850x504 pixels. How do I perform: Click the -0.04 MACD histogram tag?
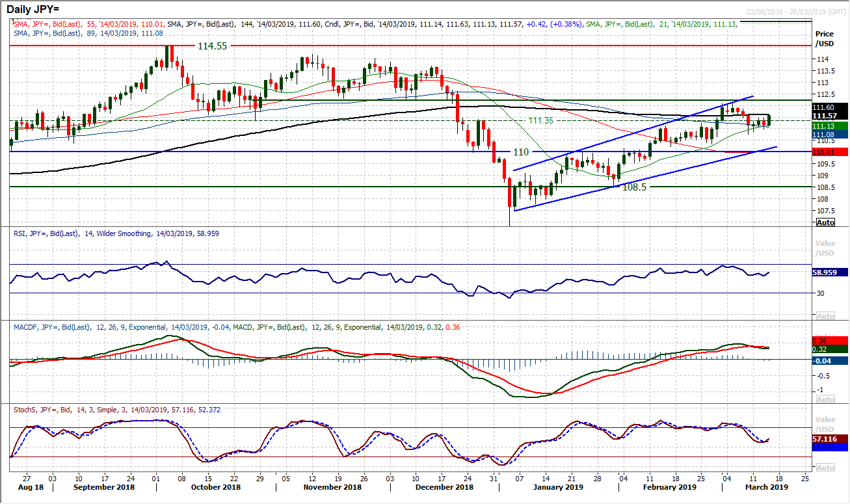pyautogui.click(x=830, y=361)
